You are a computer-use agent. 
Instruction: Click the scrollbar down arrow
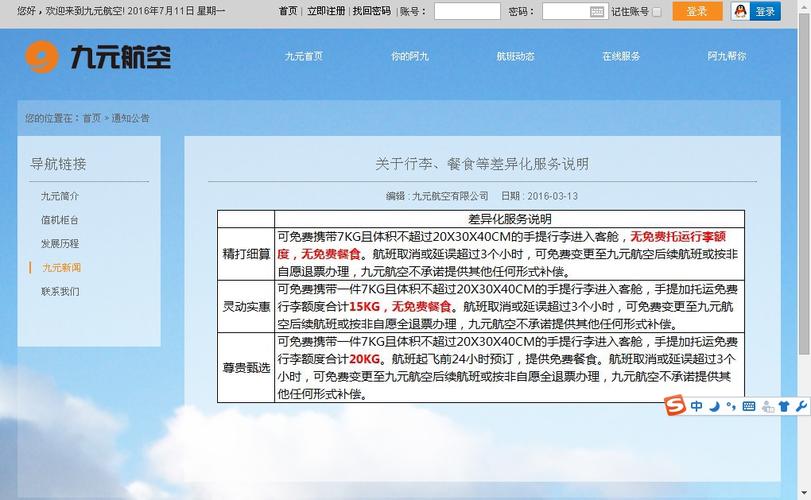coord(804,494)
